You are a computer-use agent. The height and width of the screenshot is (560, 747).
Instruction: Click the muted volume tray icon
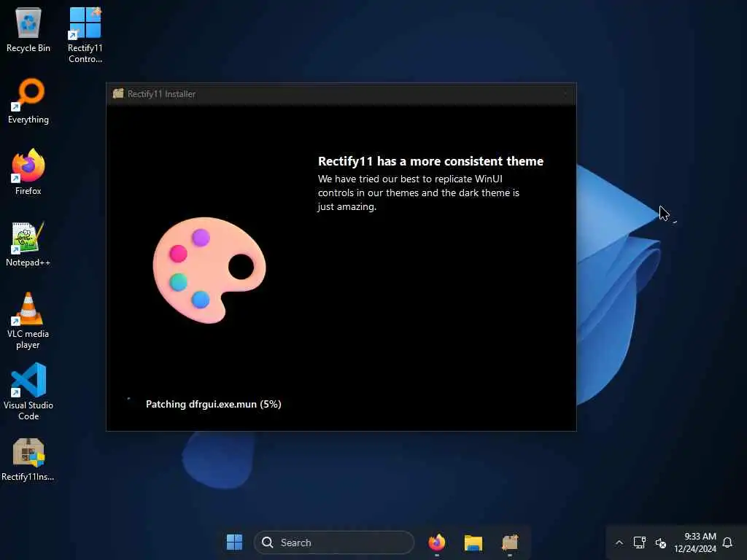[660, 542]
